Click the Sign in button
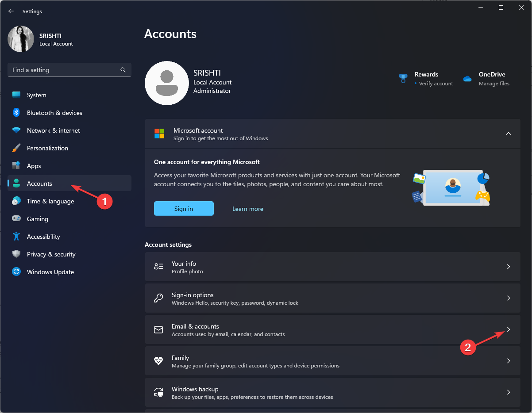 coord(184,208)
